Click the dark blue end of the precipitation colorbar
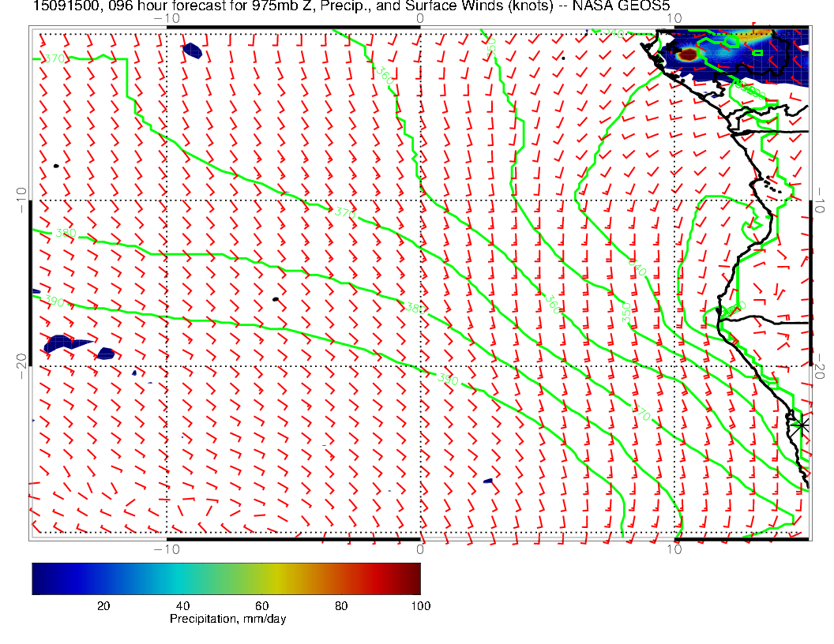 click(39, 578)
